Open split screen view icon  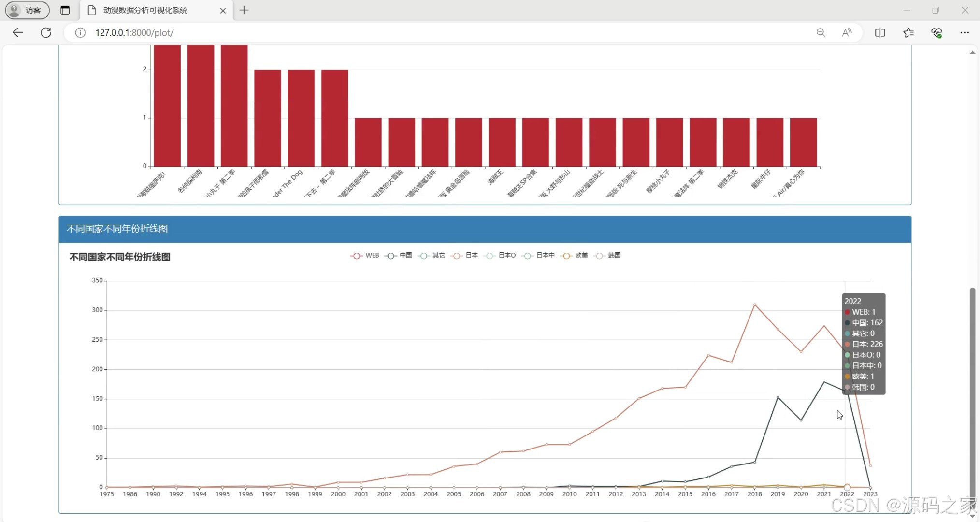click(x=880, y=32)
